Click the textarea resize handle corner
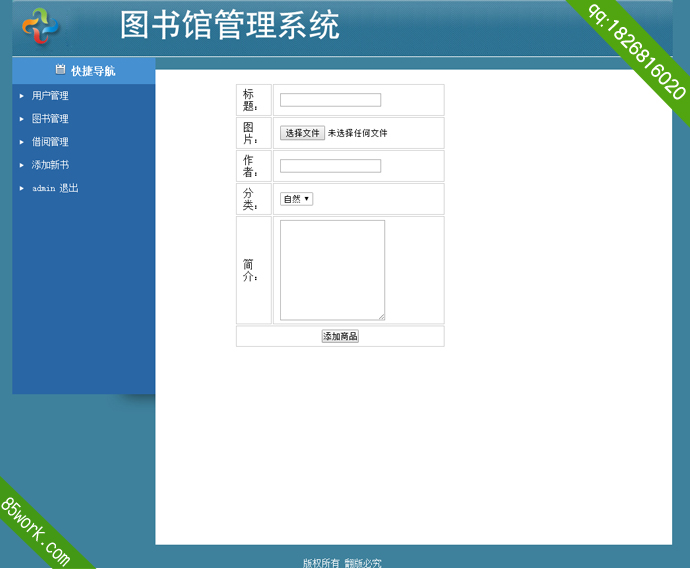The width and height of the screenshot is (690, 569). click(x=382, y=317)
